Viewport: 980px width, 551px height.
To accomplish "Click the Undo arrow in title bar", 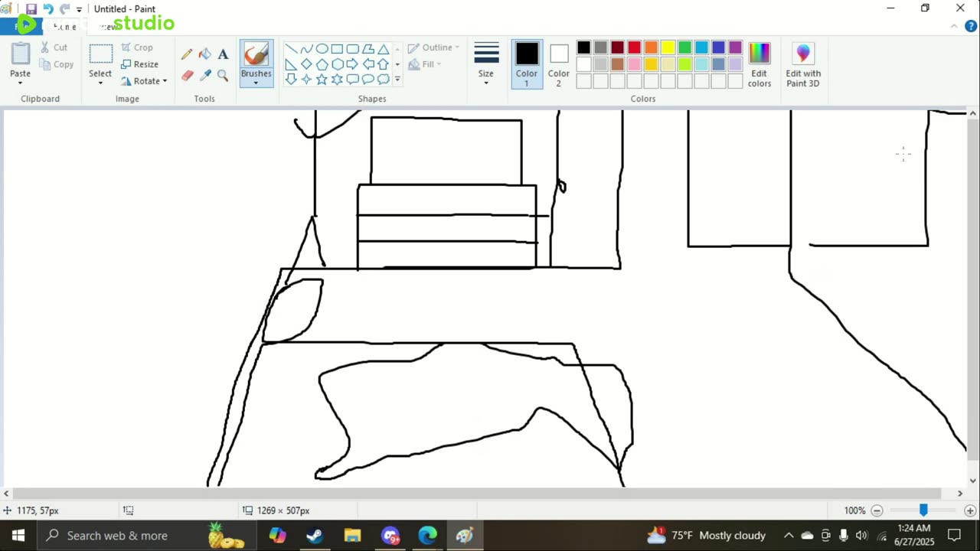I will pyautogui.click(x=48, y=9).
